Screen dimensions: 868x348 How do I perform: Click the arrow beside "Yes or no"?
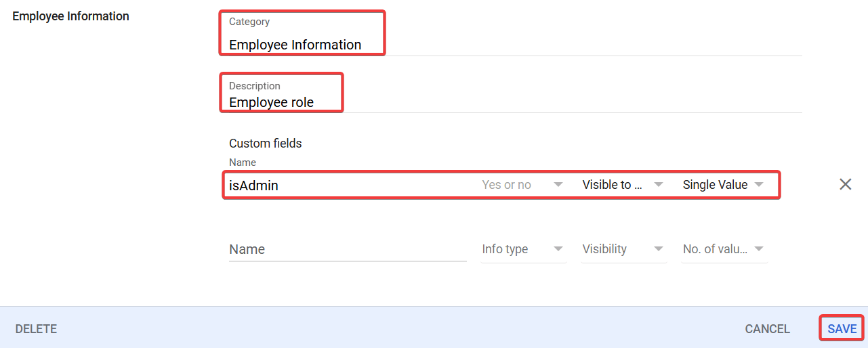pos(558,185)
